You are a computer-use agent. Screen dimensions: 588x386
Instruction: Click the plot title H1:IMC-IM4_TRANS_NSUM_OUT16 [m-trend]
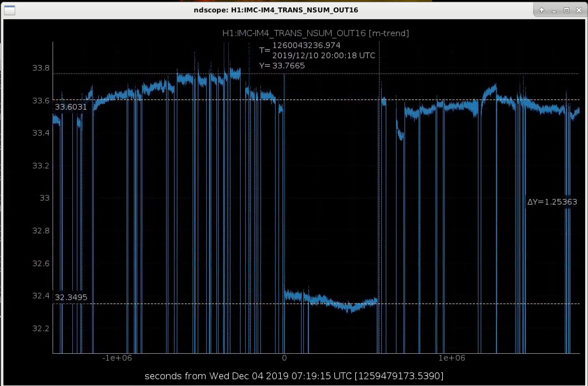315,33
